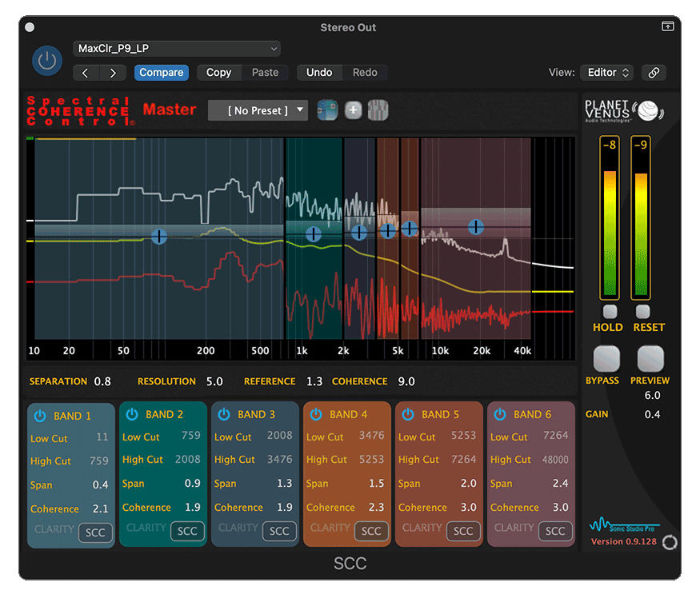Click the window close dot top left
The image size is (700, 602).
[30, 27]
